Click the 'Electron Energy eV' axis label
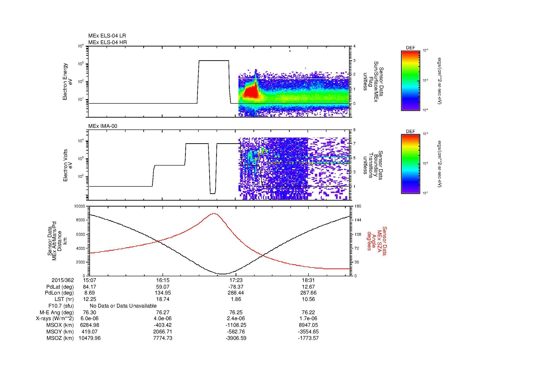555x392 pixels. (67, 82)
